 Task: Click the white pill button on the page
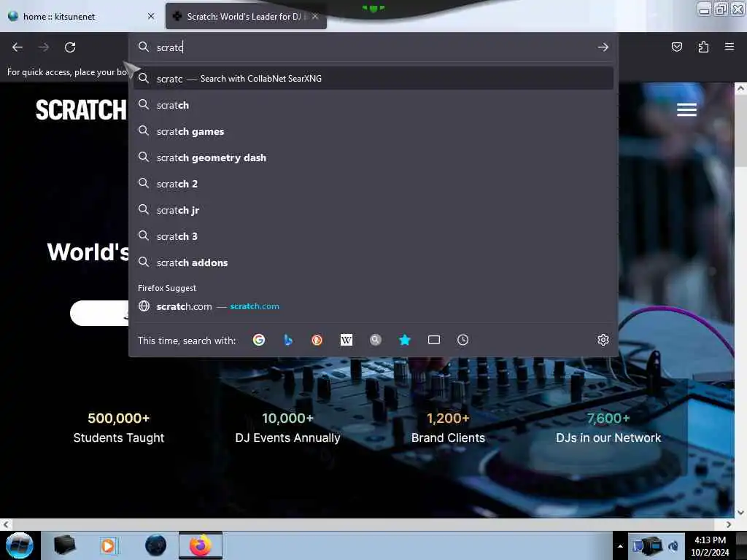click(99, 313)
